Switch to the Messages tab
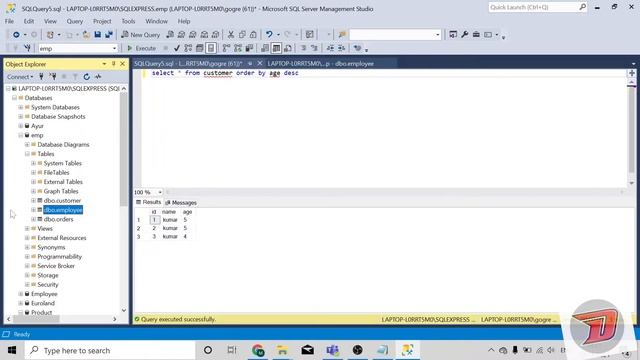 (181, 202)
